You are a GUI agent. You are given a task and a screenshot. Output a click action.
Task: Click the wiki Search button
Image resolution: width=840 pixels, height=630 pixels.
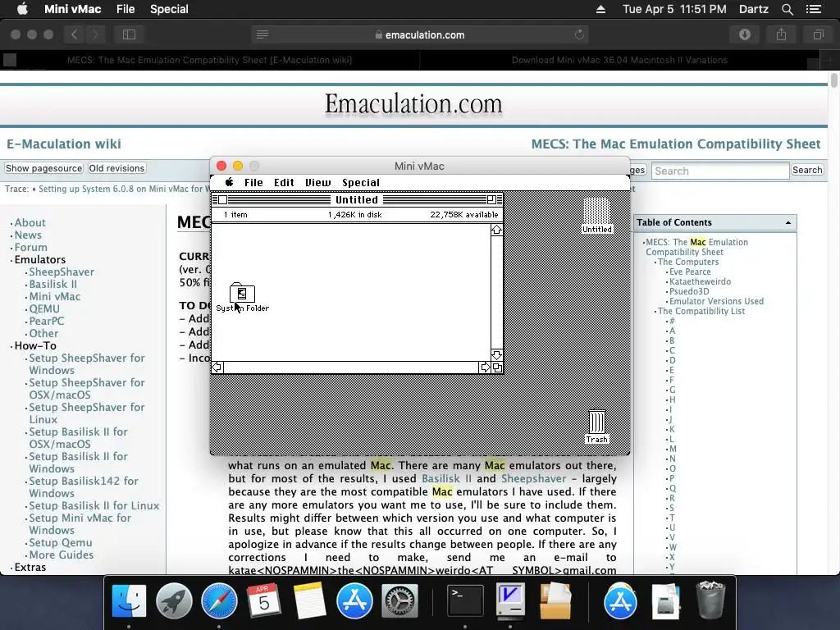coord(807,170)
